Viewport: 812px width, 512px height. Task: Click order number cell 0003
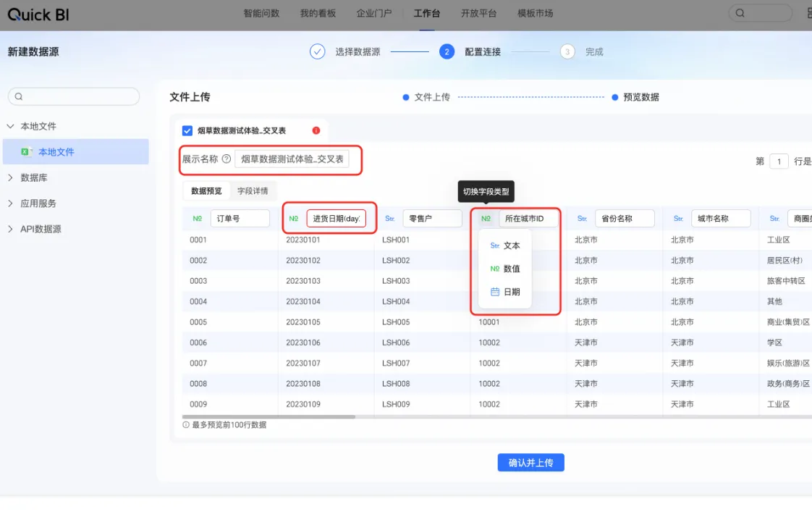click(198, 281)
